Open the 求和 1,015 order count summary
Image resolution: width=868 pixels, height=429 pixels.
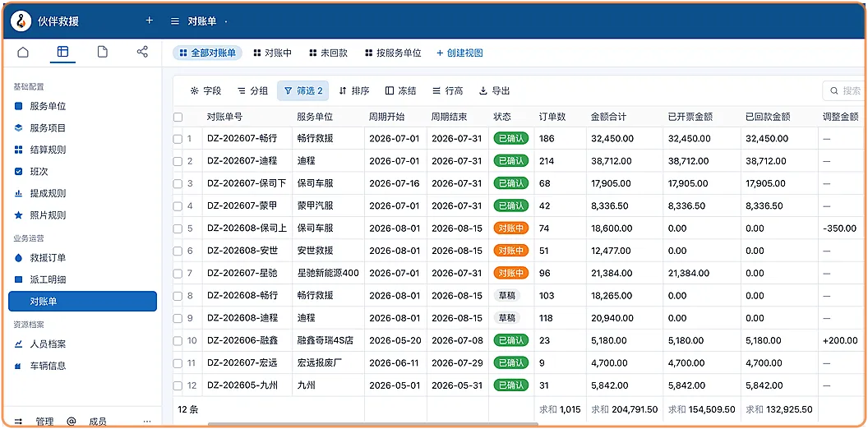pyautogui.click(x=561, y=409)
